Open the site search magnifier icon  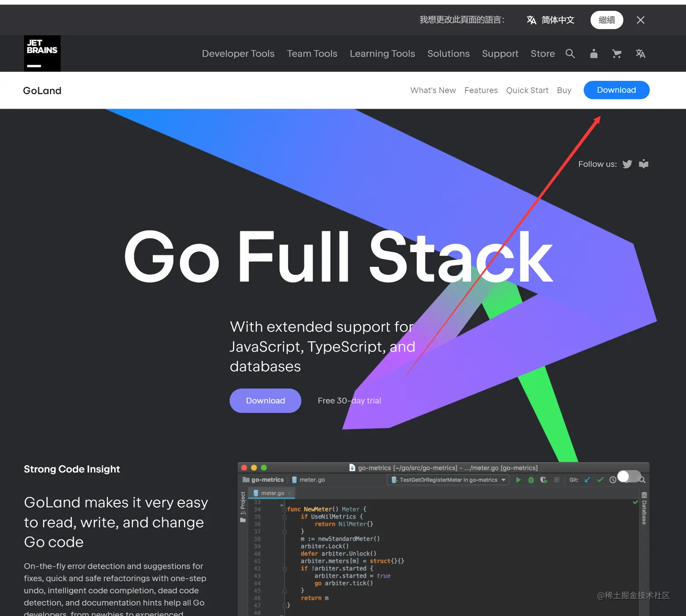point(570,54)
